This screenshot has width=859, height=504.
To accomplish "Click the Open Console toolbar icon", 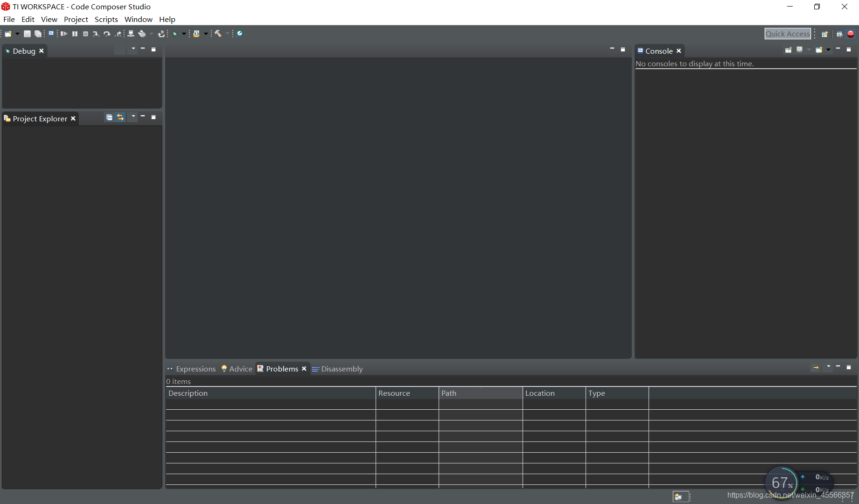I will point(51,34).
